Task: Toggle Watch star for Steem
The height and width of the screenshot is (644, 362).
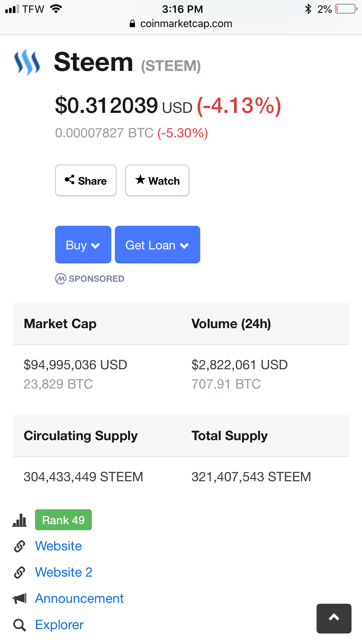Action: [157, 181]
